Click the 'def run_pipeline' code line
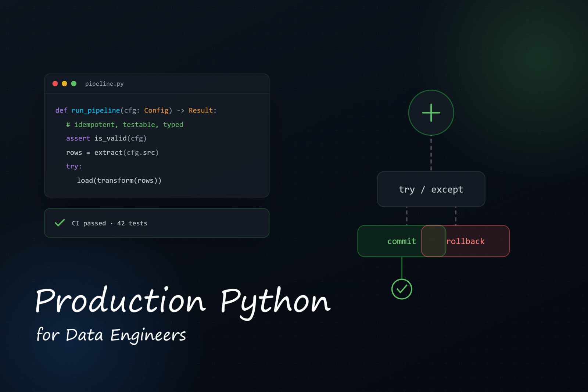Screen dimensions: 588x392 [x=136, y=110]
